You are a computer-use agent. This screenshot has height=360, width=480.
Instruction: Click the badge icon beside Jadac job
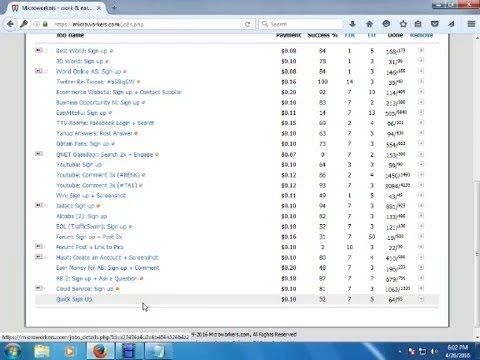(40, 205)
